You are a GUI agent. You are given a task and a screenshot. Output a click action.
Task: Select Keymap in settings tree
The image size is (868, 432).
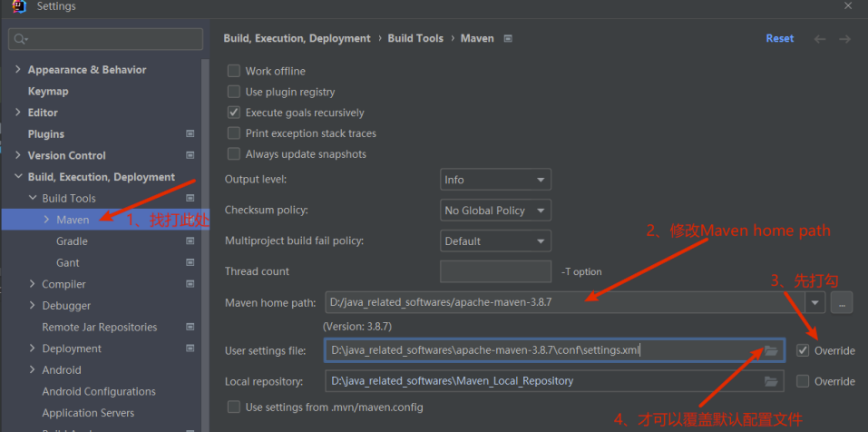tap(48, 91)
